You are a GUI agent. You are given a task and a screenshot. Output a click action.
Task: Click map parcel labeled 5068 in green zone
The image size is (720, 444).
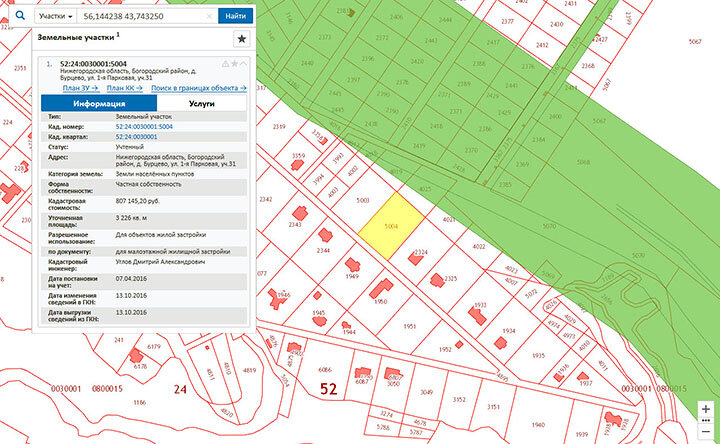pos(583,163)
